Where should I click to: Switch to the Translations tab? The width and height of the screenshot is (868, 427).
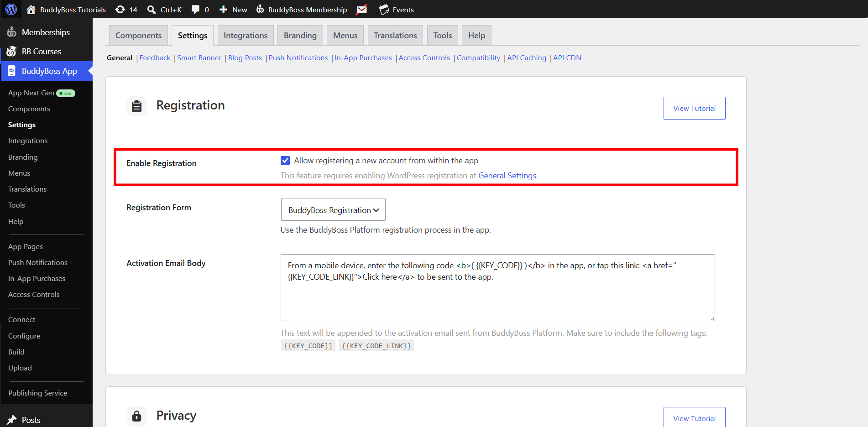click(395, 36)
